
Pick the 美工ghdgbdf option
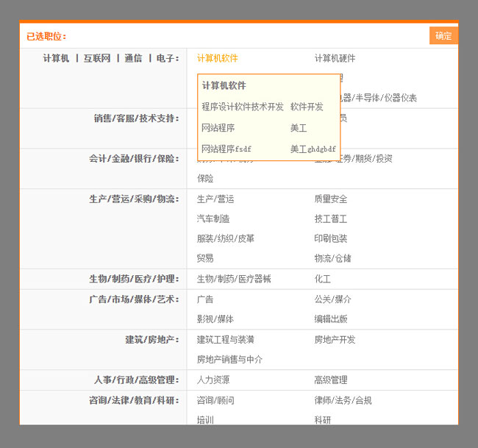(313, 149)
